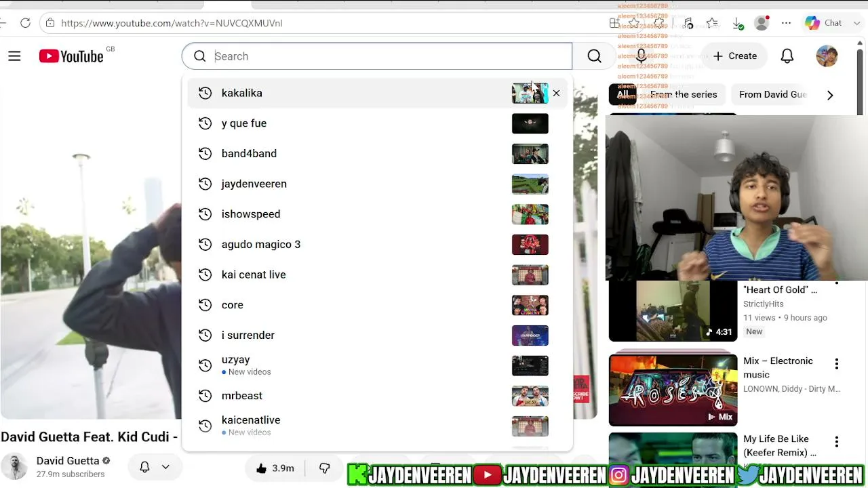Choose the "y que fue" suggestion
Viewport: 868px width, 488px height.
point(377,123)
